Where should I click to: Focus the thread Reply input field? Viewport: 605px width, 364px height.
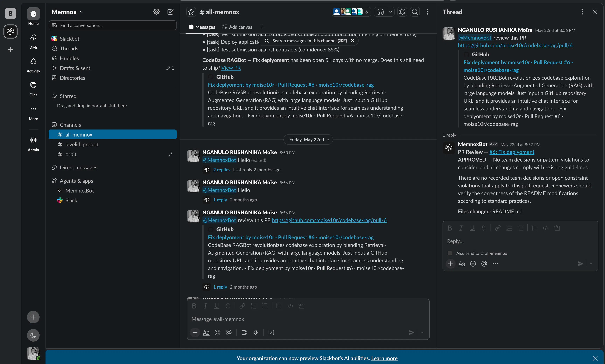coord(520,241)
